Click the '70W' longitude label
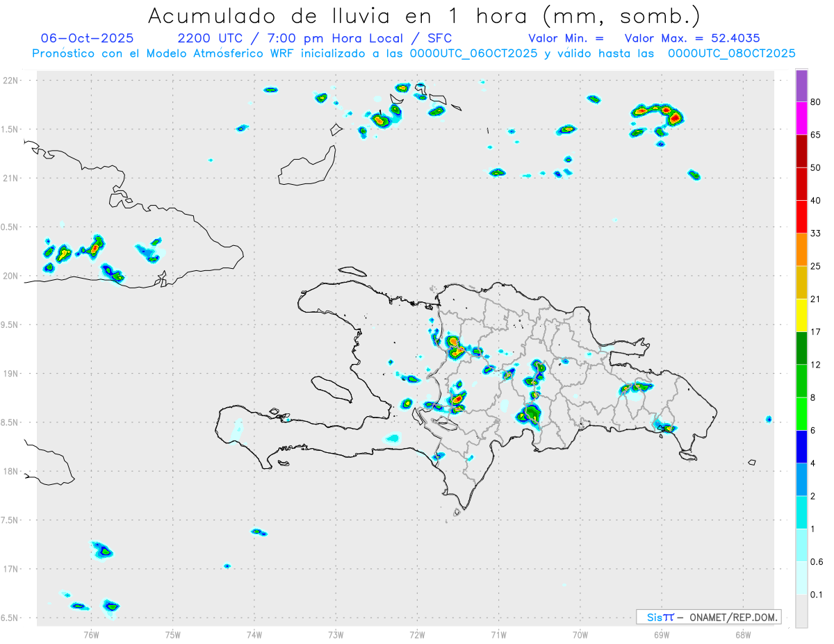 (580, 635)
